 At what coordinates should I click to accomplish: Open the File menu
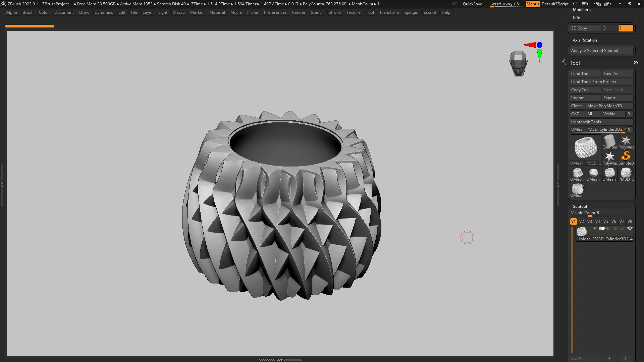[x=134, y=12]
